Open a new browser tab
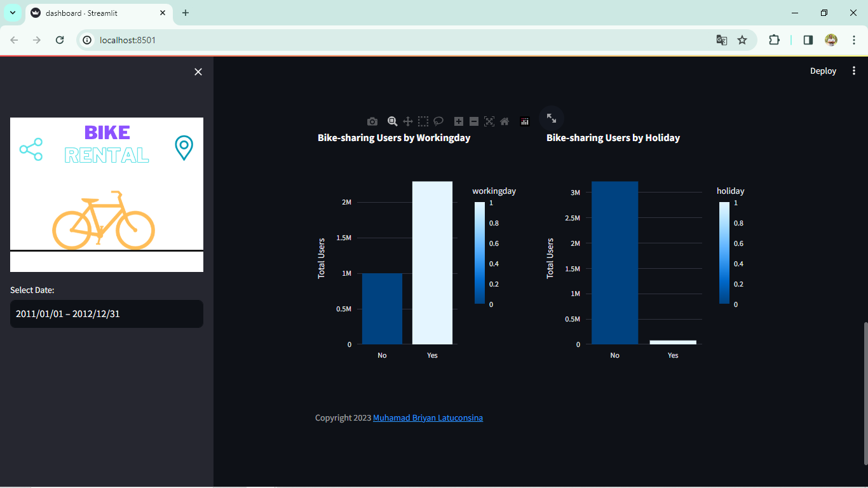 pyautogui.click(x=186, y=13)
